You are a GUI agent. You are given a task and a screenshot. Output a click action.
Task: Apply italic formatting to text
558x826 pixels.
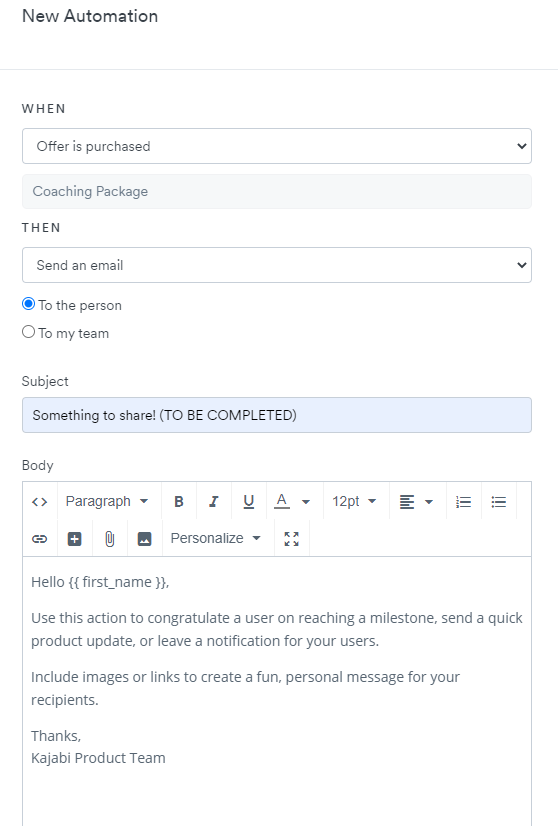(x=213, y=502)
